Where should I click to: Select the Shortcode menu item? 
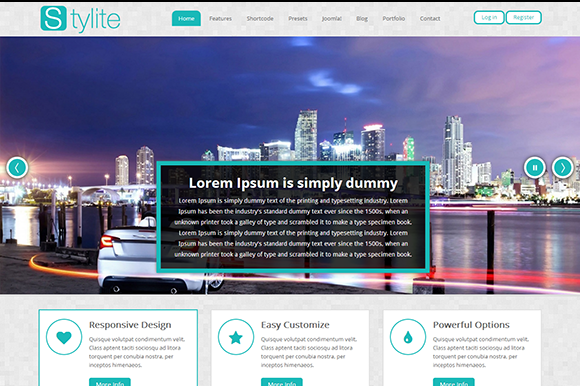click(260, 18)
